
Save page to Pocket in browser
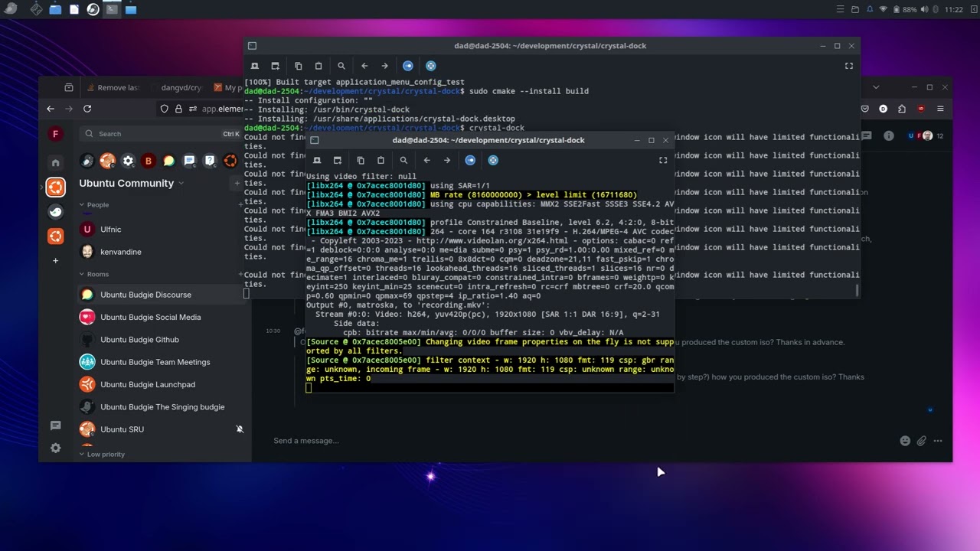pos(865,109)
